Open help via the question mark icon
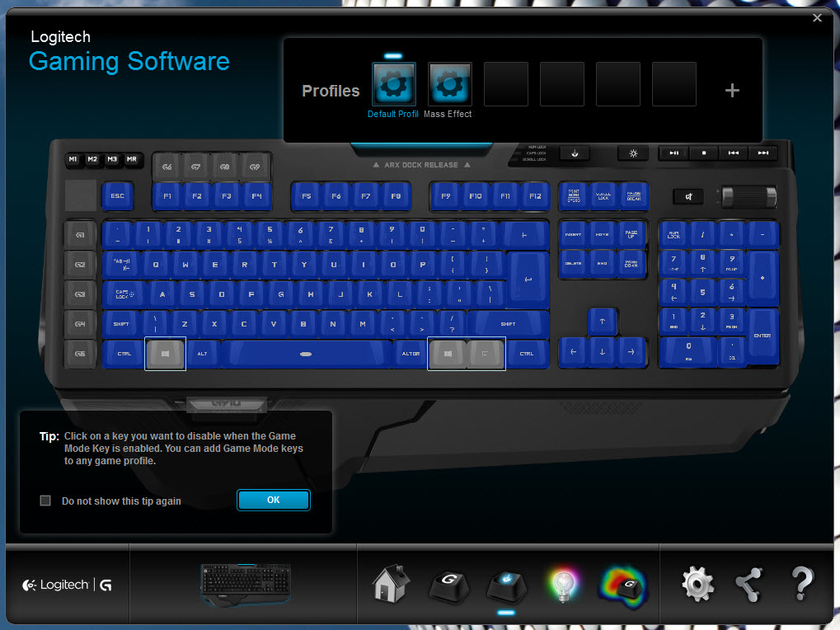 coord(802,583)
